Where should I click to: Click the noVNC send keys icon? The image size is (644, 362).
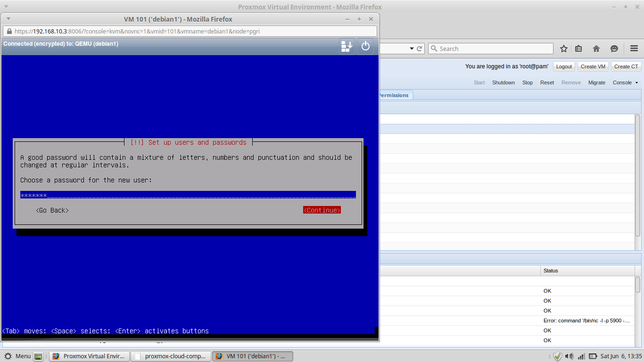click(x=347, y=46)
